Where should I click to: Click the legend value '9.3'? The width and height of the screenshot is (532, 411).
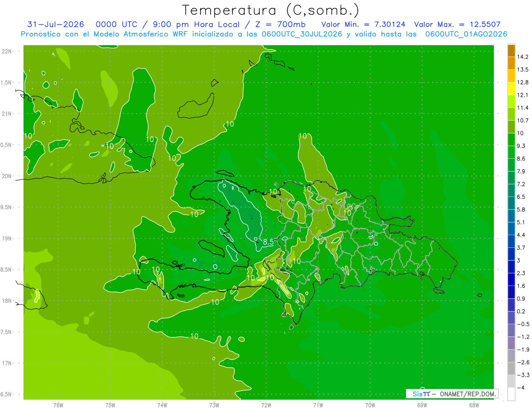click(521, 146)
